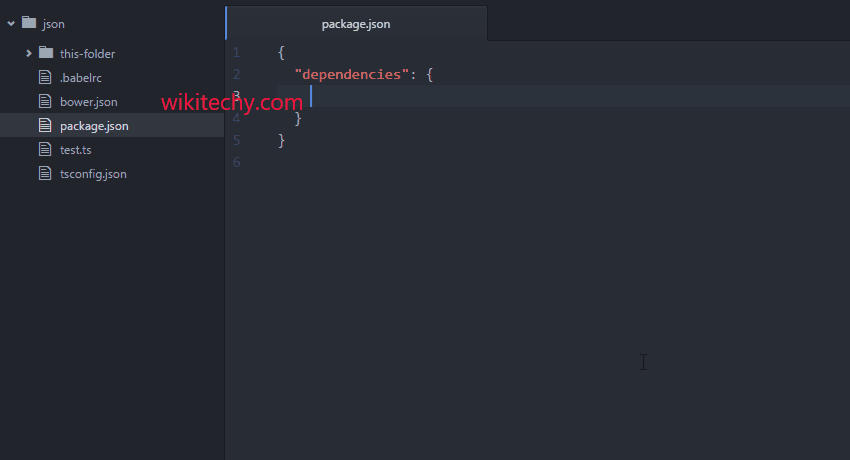The image size is (850, 460).
Task: Place cursor in the "dependencies" key text
Action: (x=350, y=74)
